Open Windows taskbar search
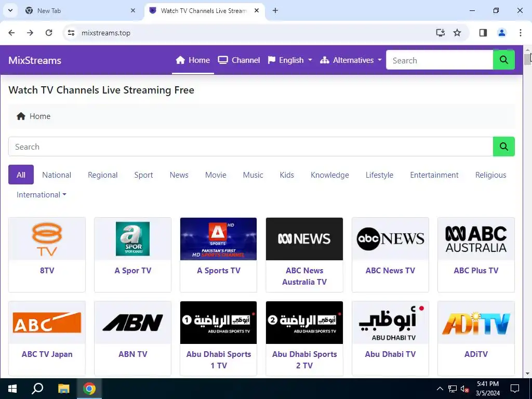Image resolution: width=532 pixels, height=399 pixels. point(37,389)
